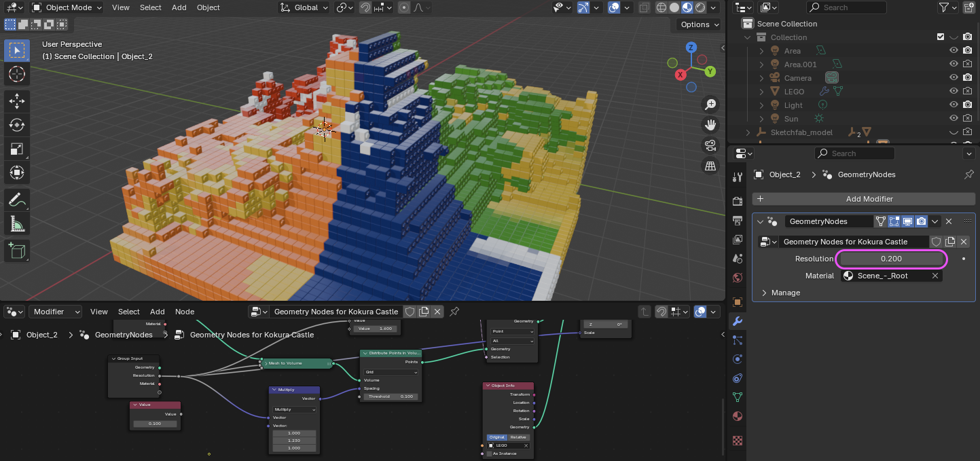Image resolution: width=980 pixels, height=461 pixels.
Task: Expand the Area item in Outliner
Action: click(761, 51)
